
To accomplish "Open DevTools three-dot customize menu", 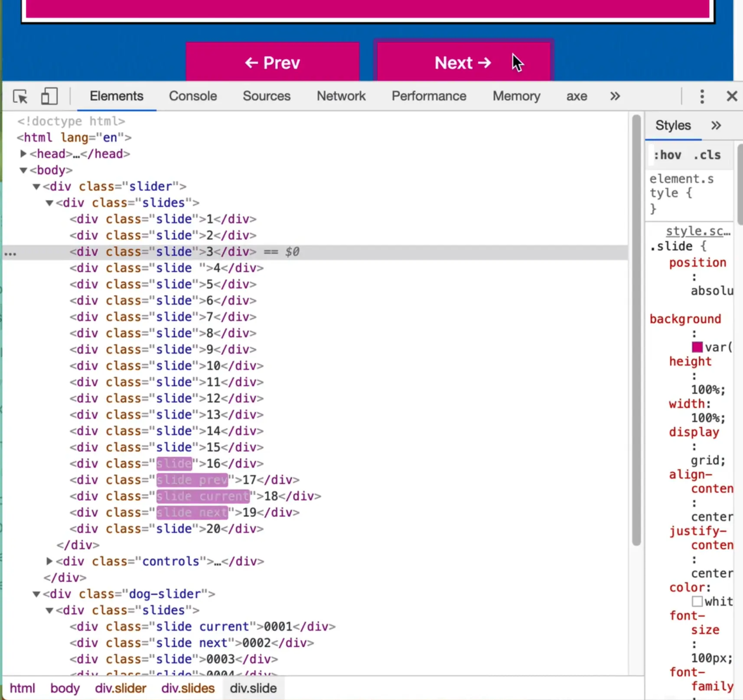I will point(702,96).
